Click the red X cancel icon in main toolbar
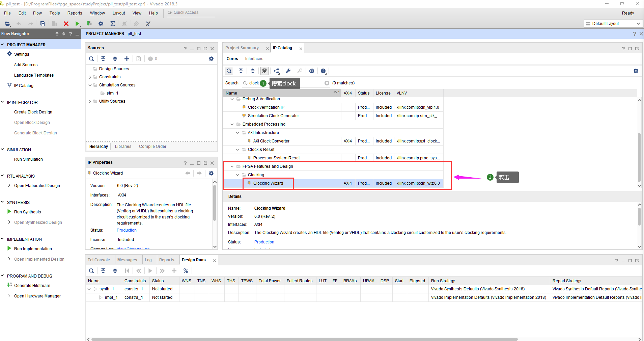Image resolution: width=644 pixels, height=341 pixels. click(66, 24)
